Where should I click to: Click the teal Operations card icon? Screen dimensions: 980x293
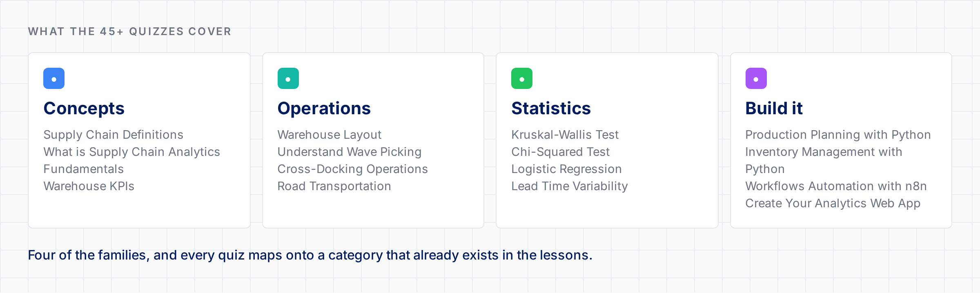click(x=288, y=78)
